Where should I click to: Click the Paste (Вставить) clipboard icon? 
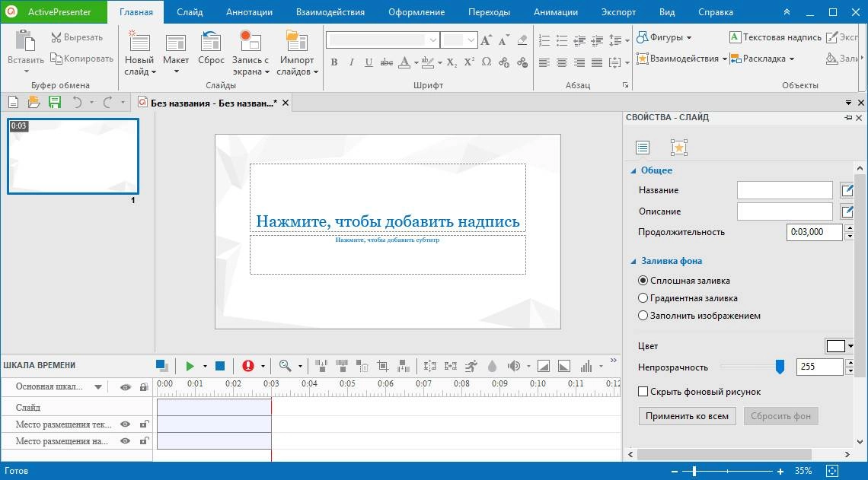coord(25,42)
